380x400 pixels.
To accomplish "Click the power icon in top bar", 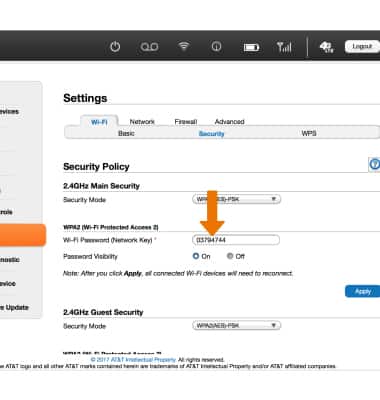I will pos(115,47).
